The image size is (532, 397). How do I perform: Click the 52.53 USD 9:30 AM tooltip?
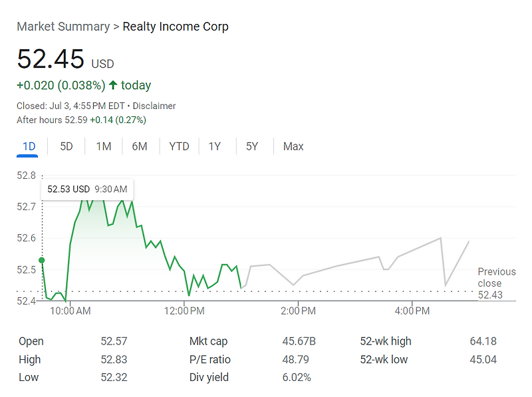[x=87, y=189]
